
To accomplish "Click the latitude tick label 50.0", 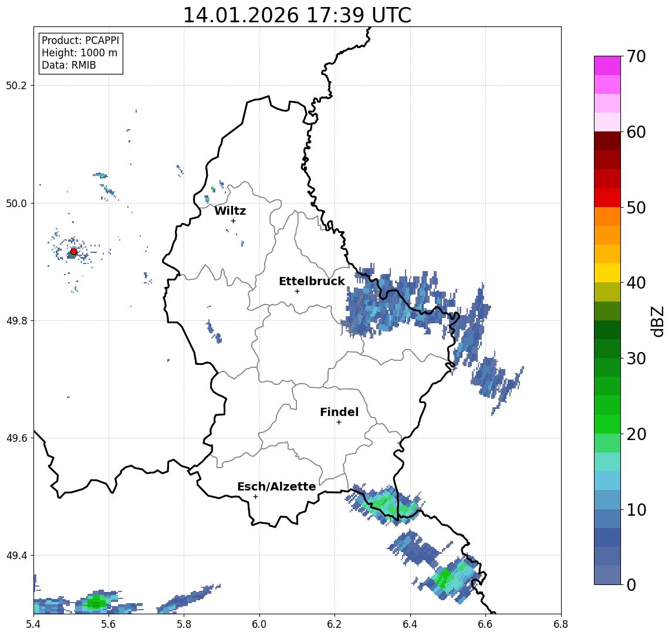I will (16, 203).
